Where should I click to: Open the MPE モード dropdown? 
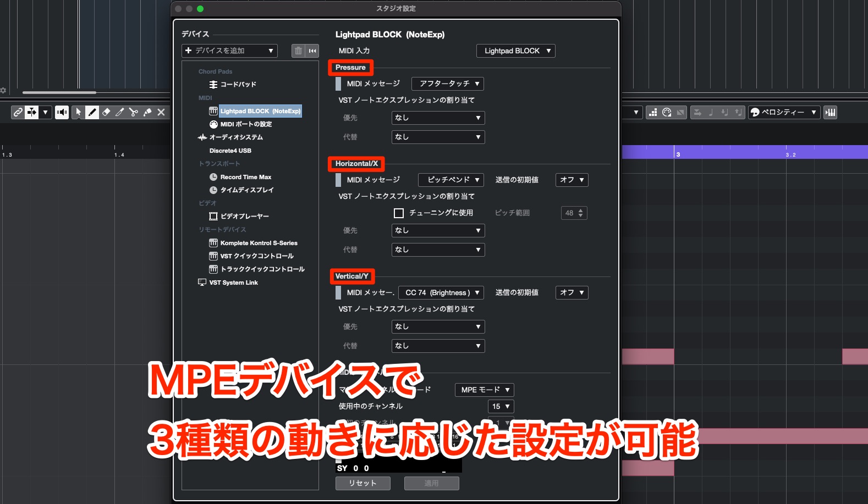(x=485, y=390)
